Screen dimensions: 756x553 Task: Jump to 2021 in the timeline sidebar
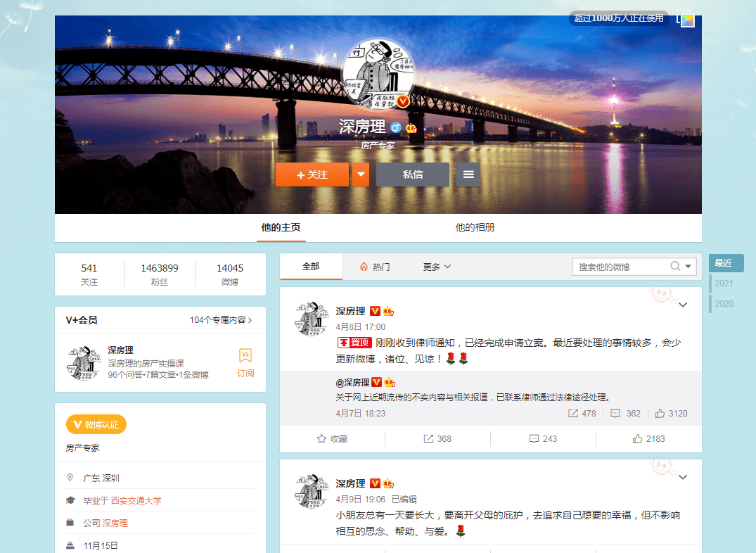point(724,284)
